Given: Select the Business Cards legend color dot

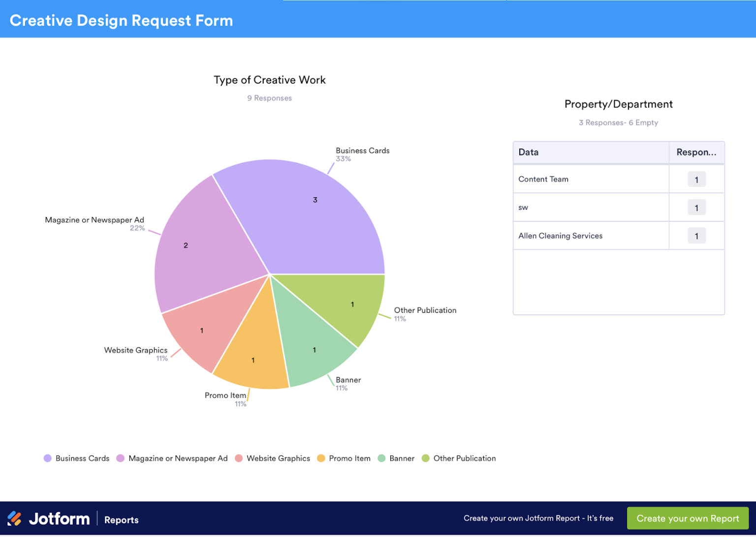Looking at the screenshot, I should point(47,458).
